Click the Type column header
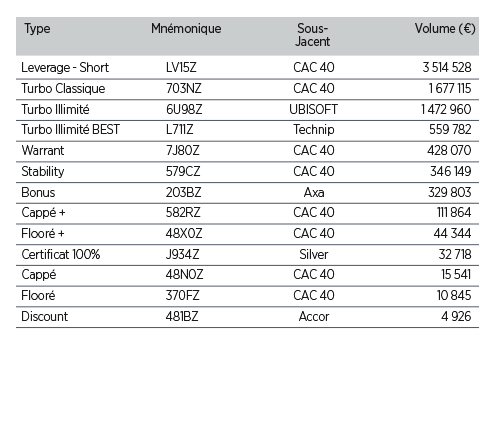The image size is (500, 423). tap(37, 29)
